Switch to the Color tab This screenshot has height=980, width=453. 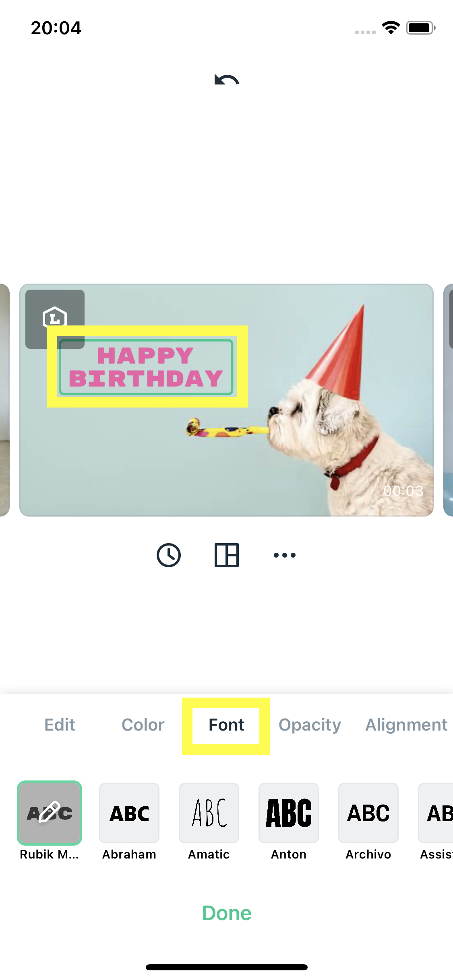[143, 725]
